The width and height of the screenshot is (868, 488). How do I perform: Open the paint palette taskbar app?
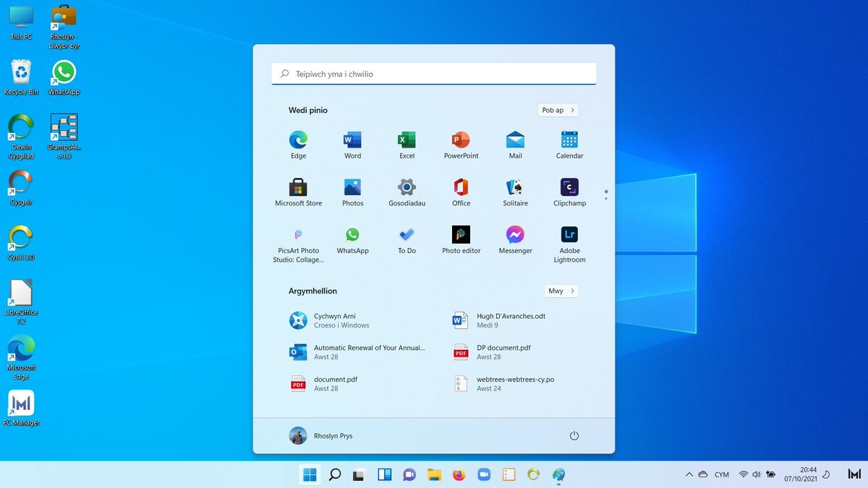tap(558, 474)
